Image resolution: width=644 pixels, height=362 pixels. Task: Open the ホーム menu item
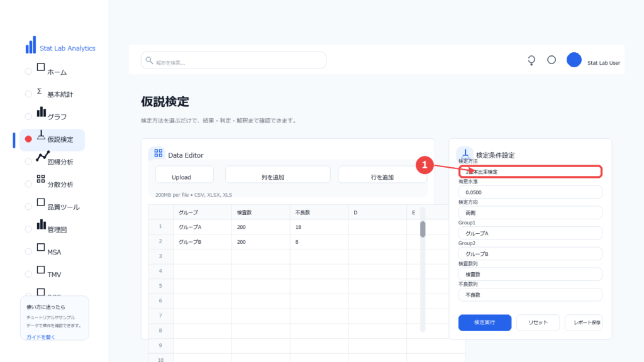pyautogui.click(x=57, y=72)
